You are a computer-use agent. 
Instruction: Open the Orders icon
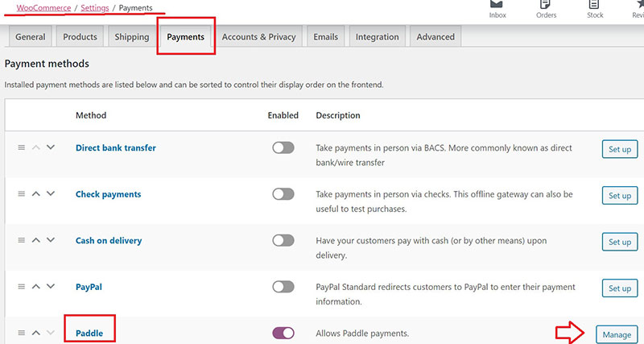pos(546,6)
